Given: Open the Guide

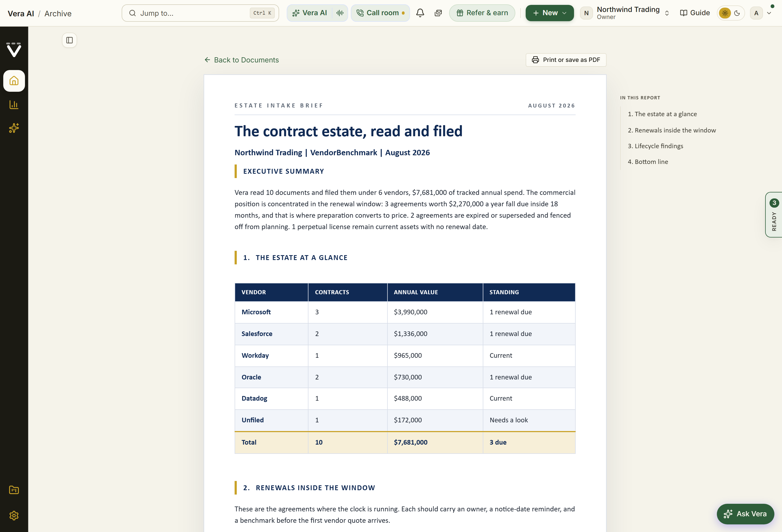Looking at the screenshot, I should point(695,13).
